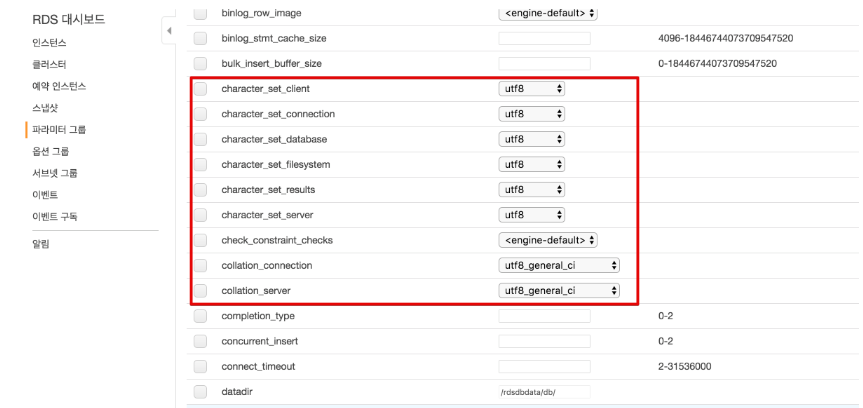Go to 인스턴스 in the sidebar
The height and width of the screenshot is (408, 863).
click(x=50, y=43)
